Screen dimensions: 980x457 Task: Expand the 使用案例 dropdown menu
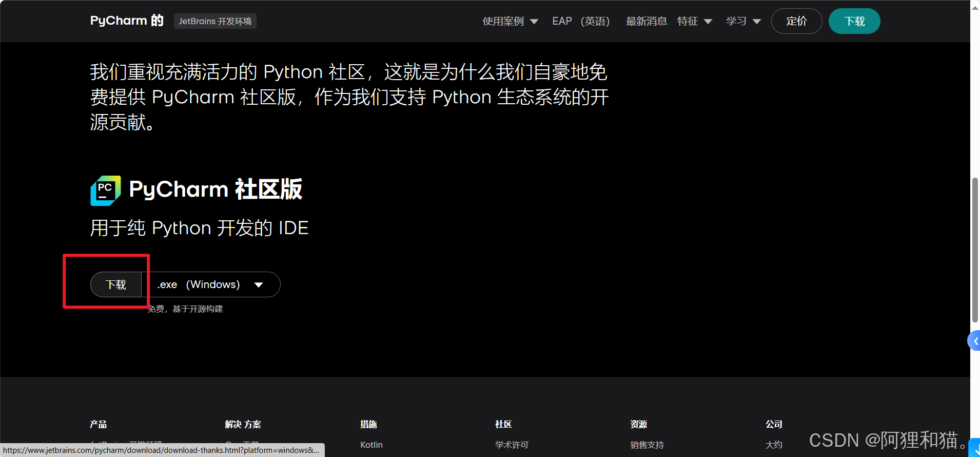(510, 21)
